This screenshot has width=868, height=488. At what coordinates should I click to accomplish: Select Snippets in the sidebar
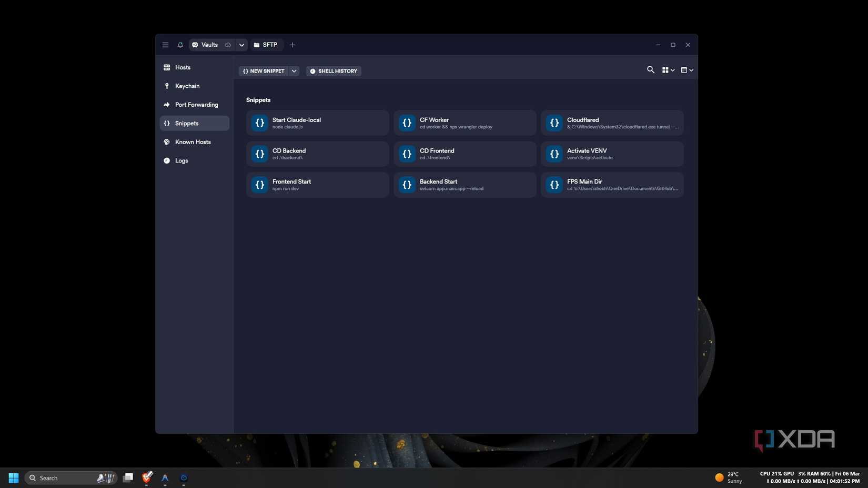pos(186,123)
